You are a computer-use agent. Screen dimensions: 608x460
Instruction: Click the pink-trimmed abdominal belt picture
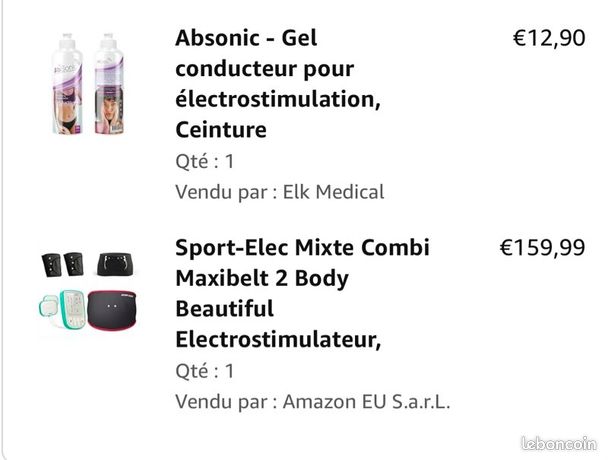(x=112, y=310)
